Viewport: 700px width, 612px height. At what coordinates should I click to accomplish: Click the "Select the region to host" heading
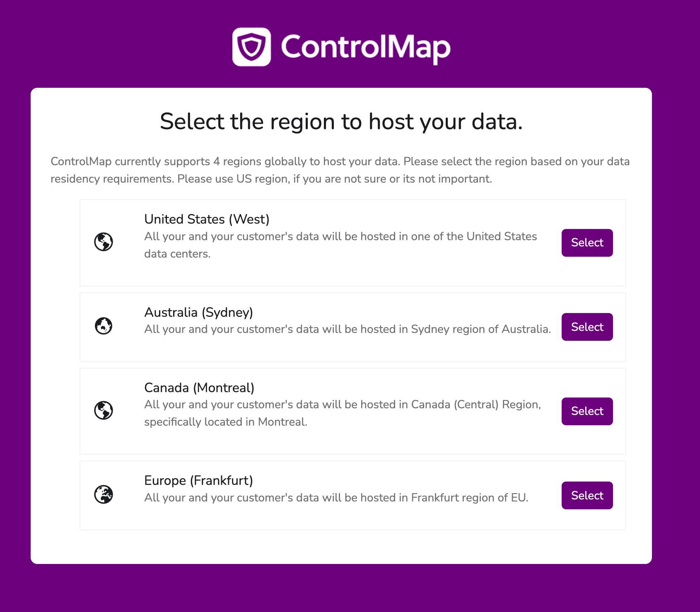[341, 122]
